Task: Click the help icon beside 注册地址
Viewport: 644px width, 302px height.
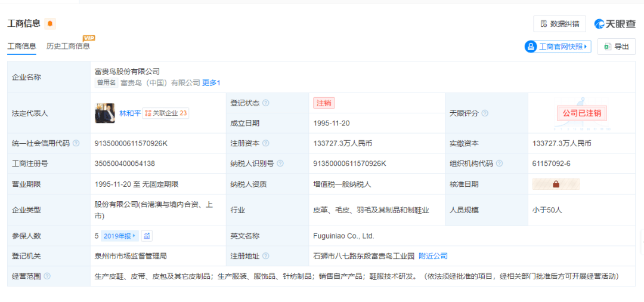Action: pyautogui.click(x=266, y=256)
